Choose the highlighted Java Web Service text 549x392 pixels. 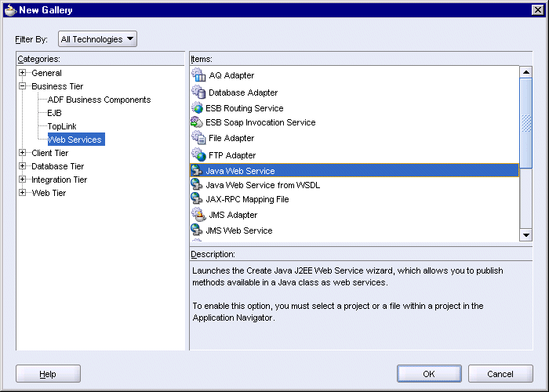(240, 171)
